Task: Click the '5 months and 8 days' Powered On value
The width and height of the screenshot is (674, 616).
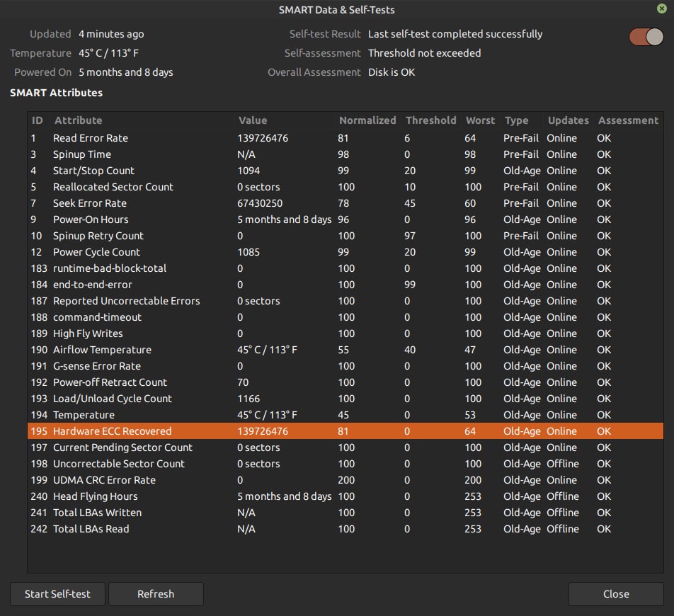Action: click(126, 72)
